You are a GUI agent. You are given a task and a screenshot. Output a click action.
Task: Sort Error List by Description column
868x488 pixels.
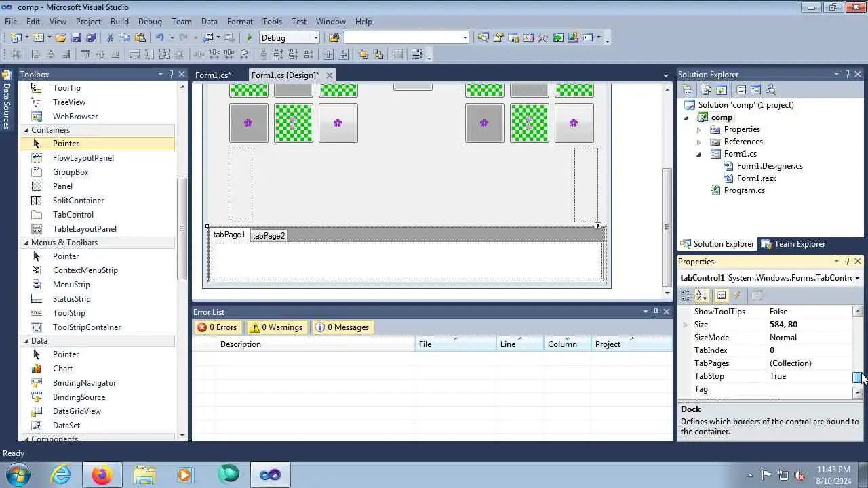click(315, 344)
